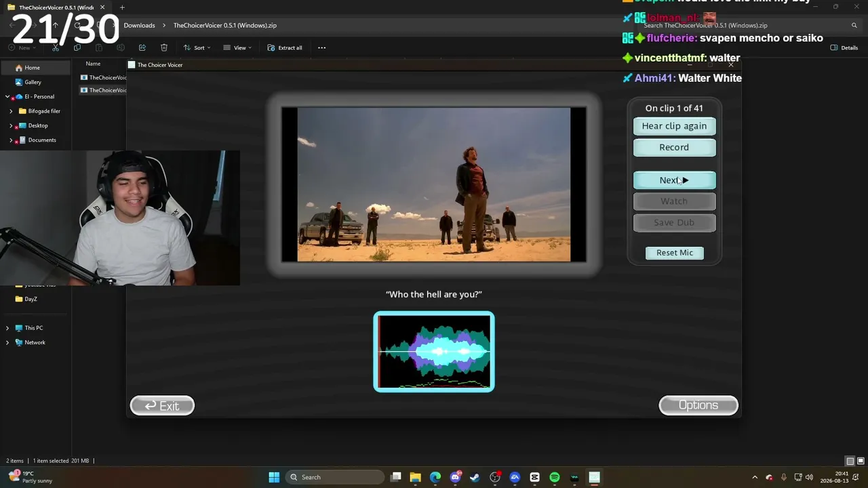Click the Downloads breadcrumb in address bar
Viewport: 868px width, 488px height.
pos(139,25)
